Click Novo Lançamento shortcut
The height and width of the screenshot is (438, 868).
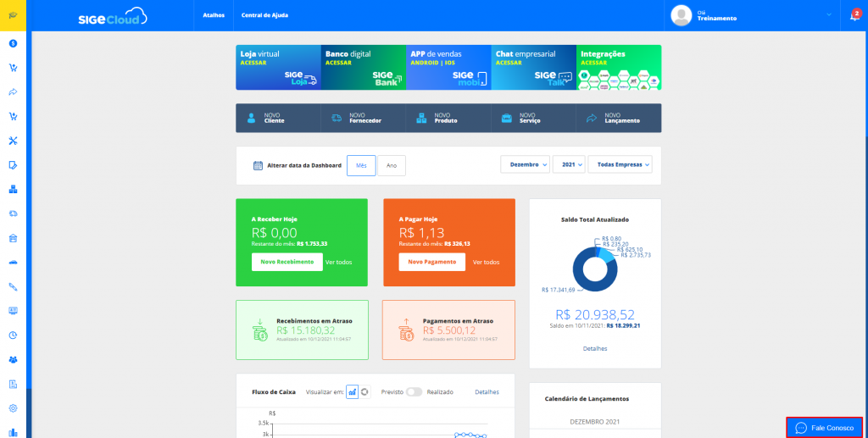click(619, 118)
